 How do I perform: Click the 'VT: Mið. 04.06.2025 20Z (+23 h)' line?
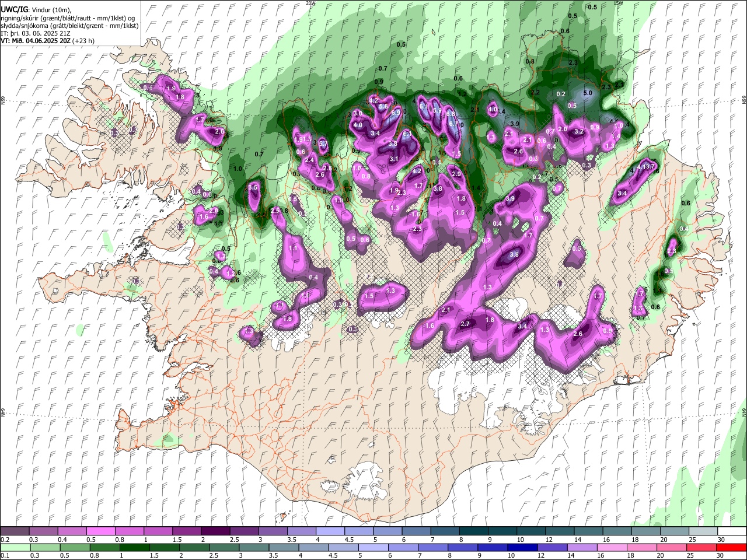pos(48,41)
